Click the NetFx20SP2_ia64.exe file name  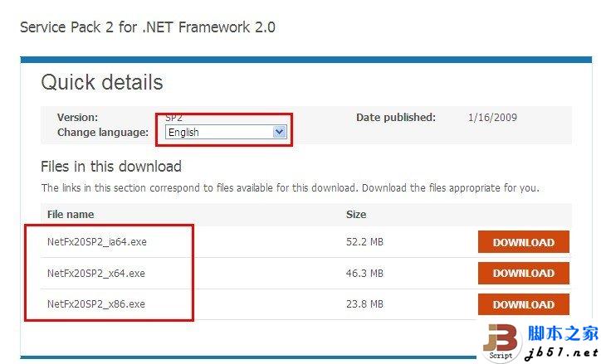pos(96,242)
